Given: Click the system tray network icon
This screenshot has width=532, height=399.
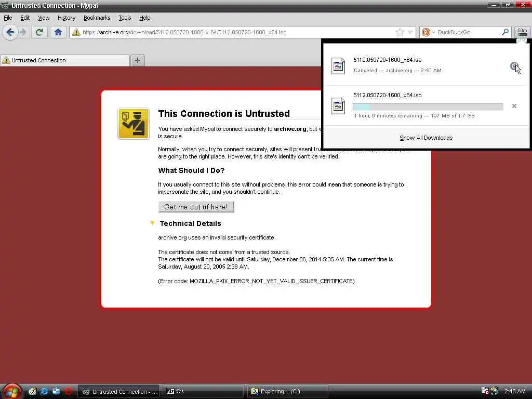Looking at the screenshot, I should [485, 391].
